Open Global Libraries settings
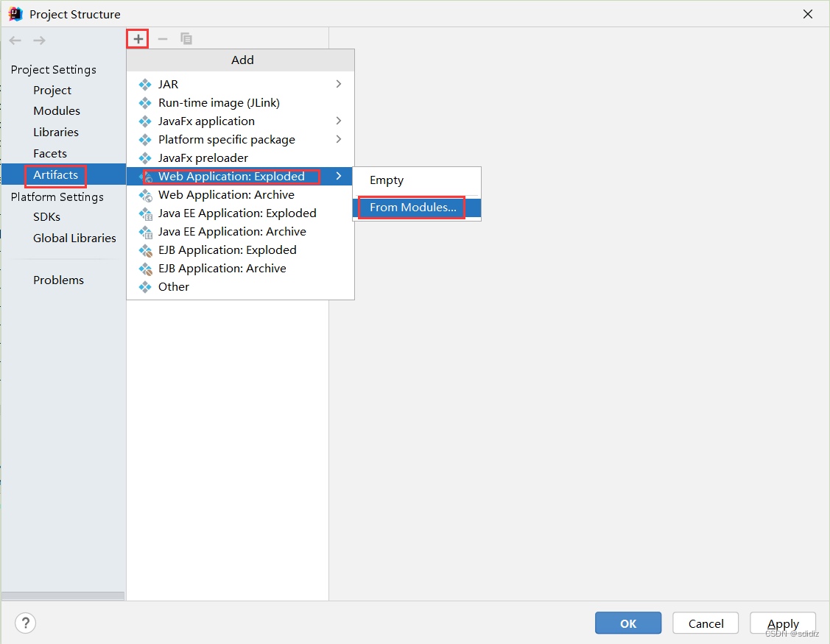 [x=74, y=238]
